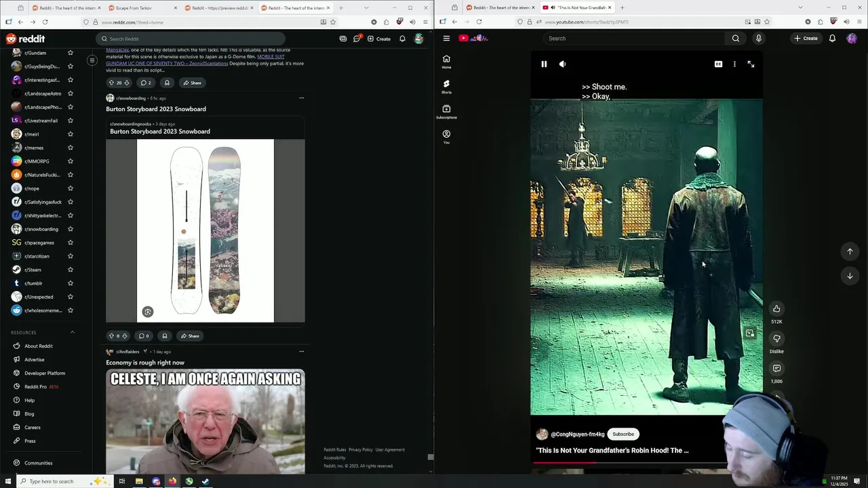Toggle favorite star for r/Gundam

pos(71,53)
